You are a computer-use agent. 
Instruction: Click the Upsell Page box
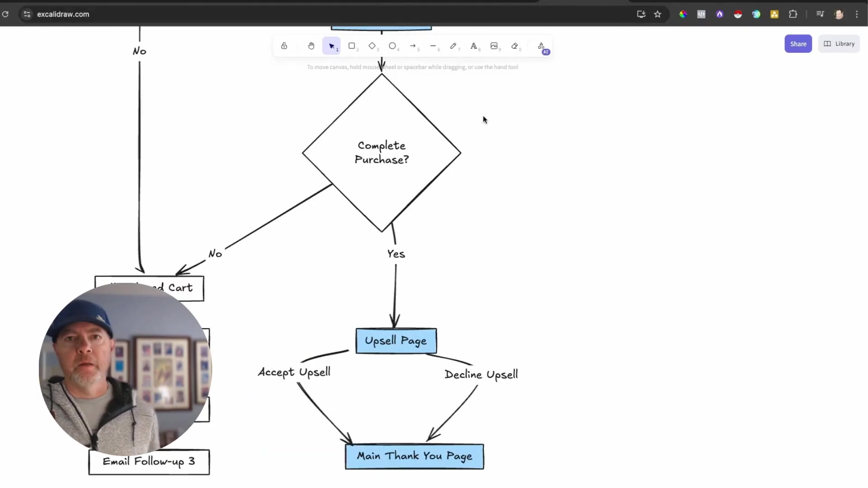tap(396, 341)
